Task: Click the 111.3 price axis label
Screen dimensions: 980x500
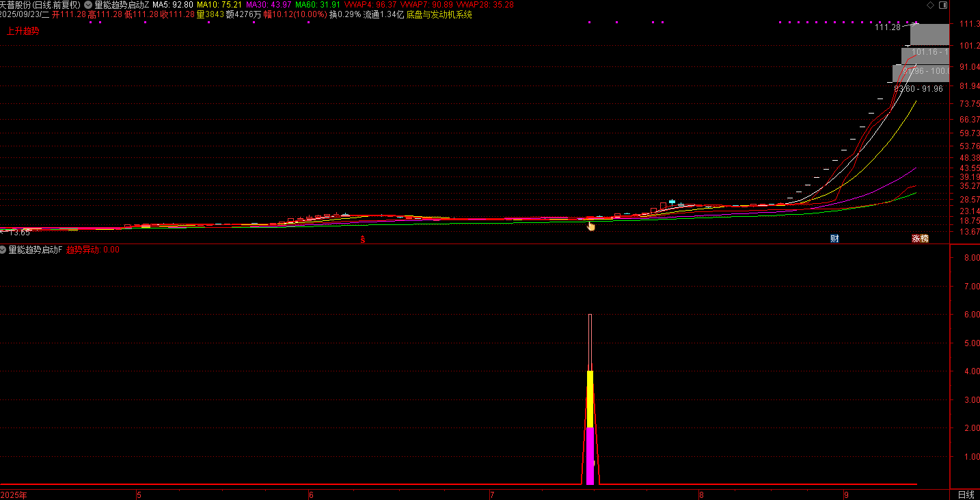Action: pyautogui.click(x=970, y=25)
